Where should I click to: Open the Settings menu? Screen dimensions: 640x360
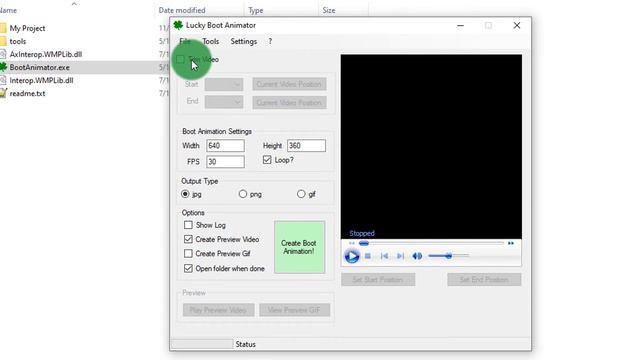coord(244,41)
